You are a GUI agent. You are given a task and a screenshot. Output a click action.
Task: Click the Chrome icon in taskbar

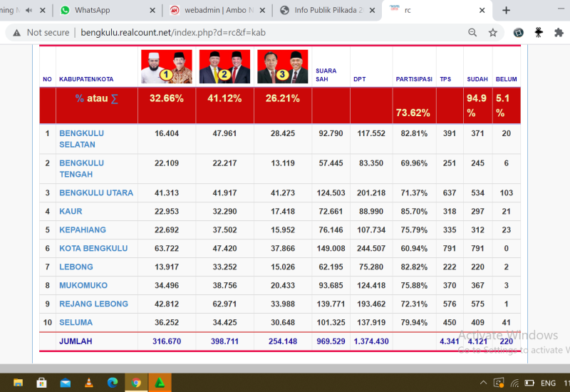[x=136, y=383]
